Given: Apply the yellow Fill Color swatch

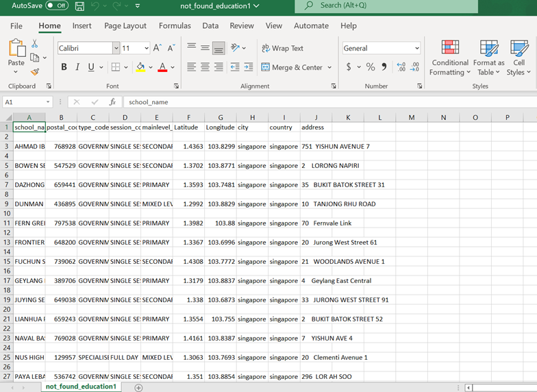Looking at the screenshot, I should coord(140,67).
